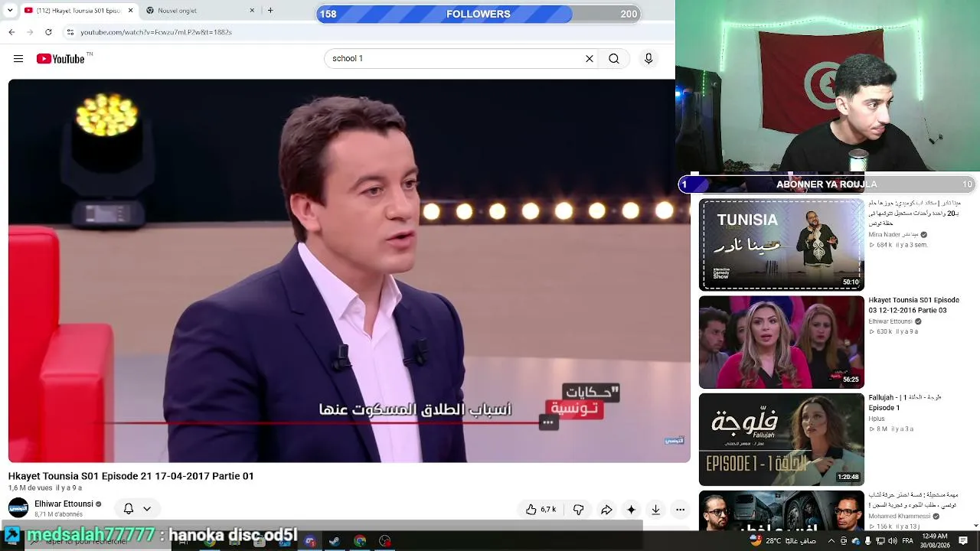Focus the browser address bar URL

point(156,32)
